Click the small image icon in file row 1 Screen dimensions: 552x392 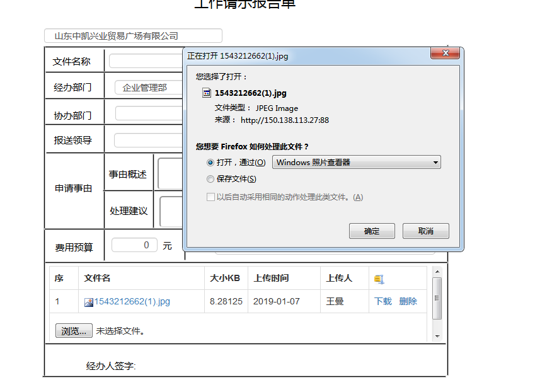pos(88,301)
